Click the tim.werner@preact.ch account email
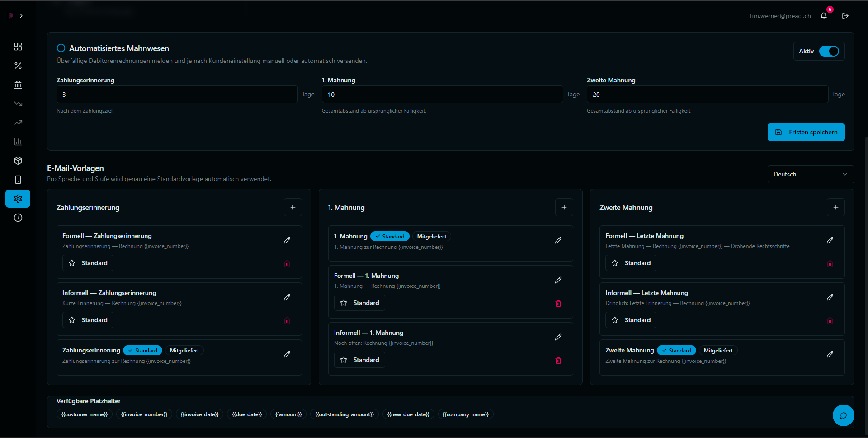This screenshot has width=868, height=438. click(780, 16)
